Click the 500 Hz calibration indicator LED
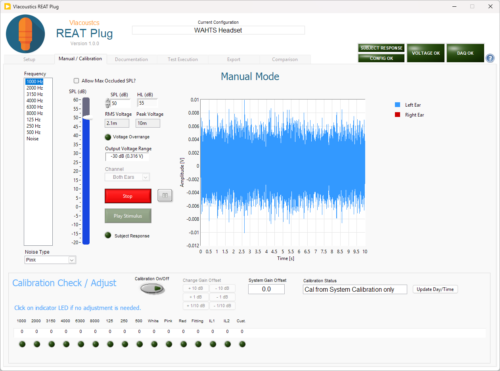This screenshot has width=500, height=371. pyautogui.click(x=140, y=344)
